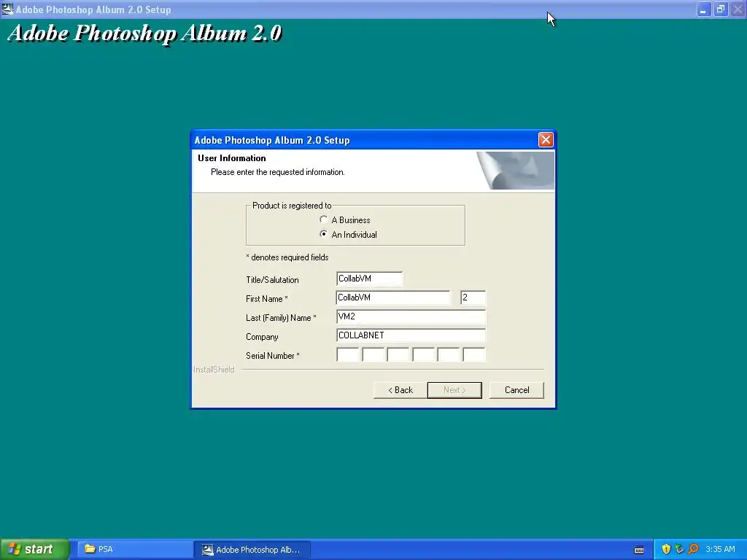The width and height of the screenshot is (747, 560).
Task: Click the magnifier search tray icon
Action: [x=693, y=549]
